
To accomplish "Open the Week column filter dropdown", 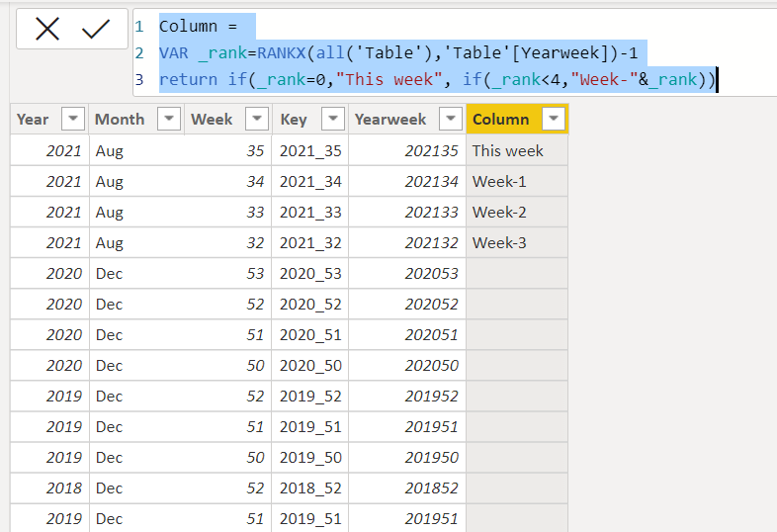I will (x=257, y=119).
